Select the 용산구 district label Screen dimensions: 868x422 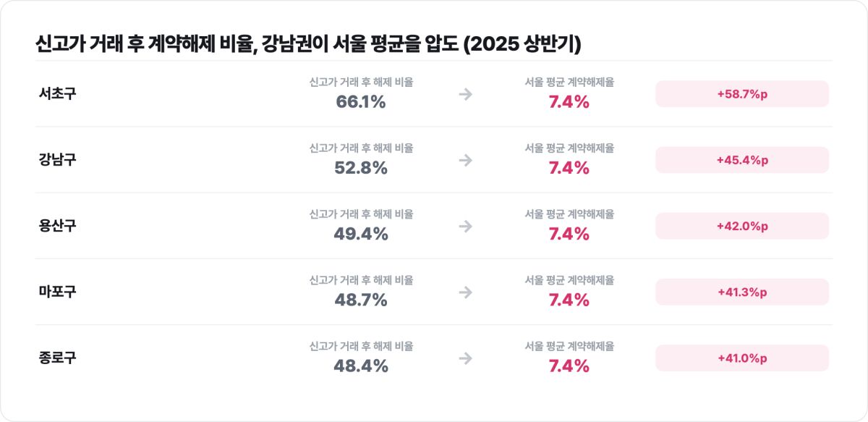click(x=57, y=226)
